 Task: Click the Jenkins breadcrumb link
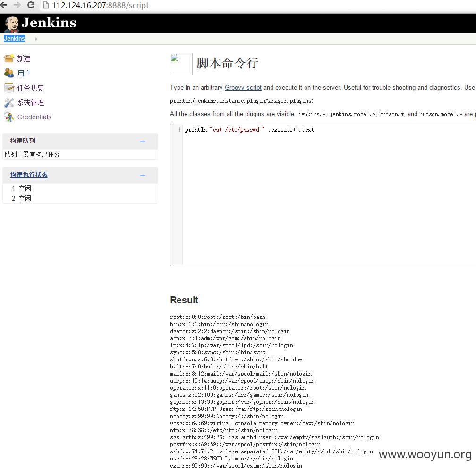[14, 39]
